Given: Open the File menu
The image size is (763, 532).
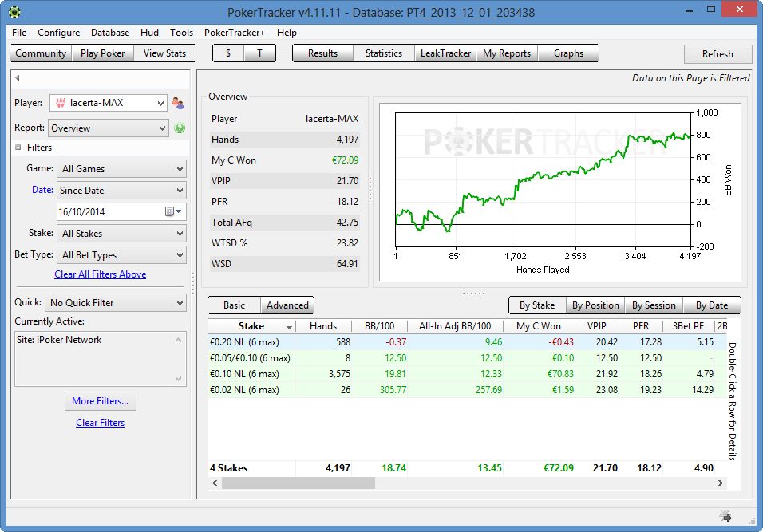Looking at the screenshot, I should (19, 33).
